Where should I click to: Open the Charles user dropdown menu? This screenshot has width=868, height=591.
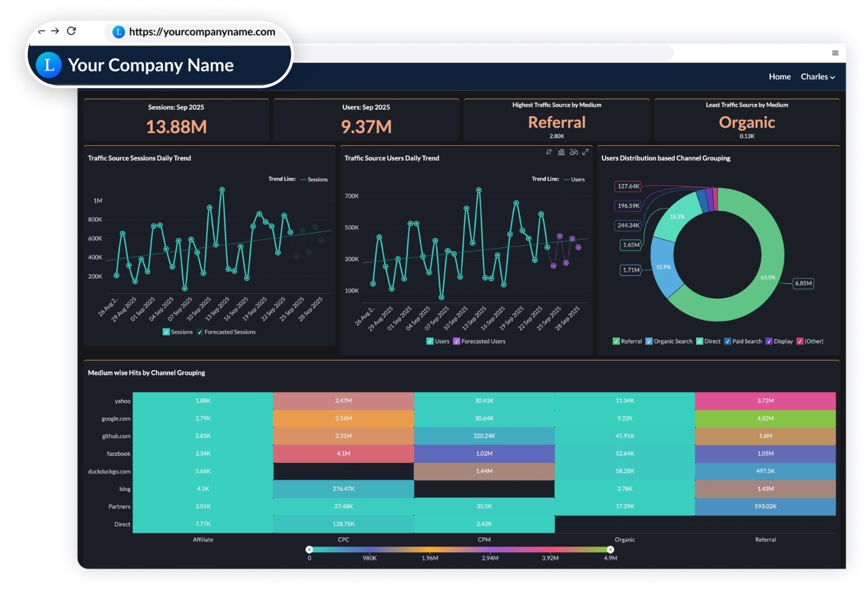(x=817, y=76)
